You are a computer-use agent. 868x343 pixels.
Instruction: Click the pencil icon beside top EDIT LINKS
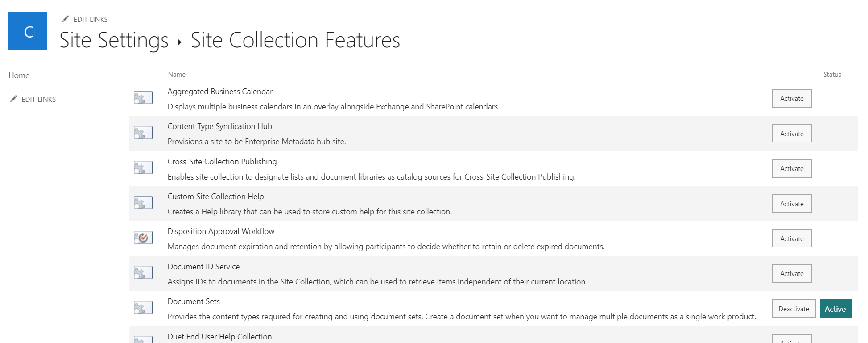65,19
